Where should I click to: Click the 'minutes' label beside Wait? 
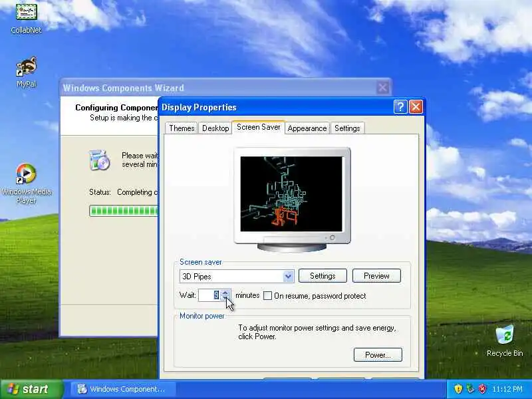(x=247, y=295)
